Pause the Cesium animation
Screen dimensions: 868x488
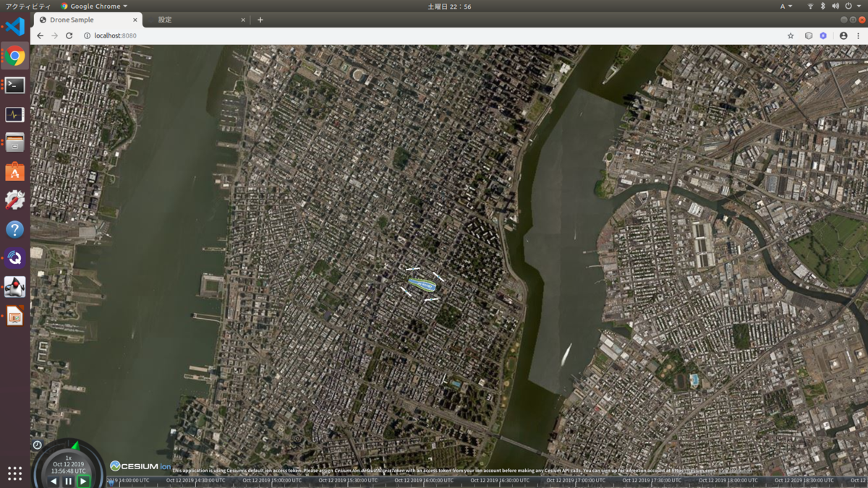pos(69,481)
